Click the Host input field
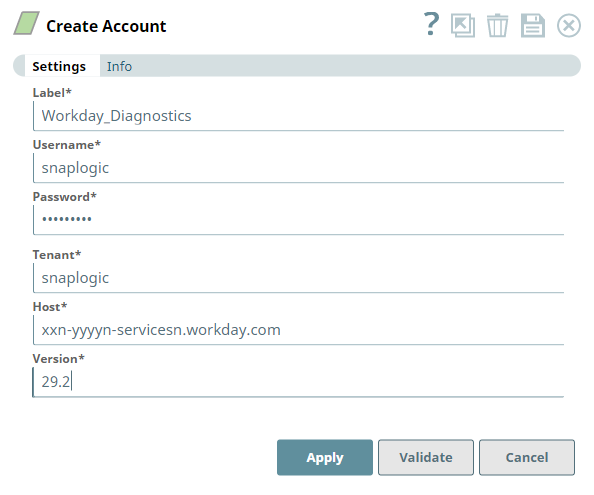 click(x=299, y=329)
